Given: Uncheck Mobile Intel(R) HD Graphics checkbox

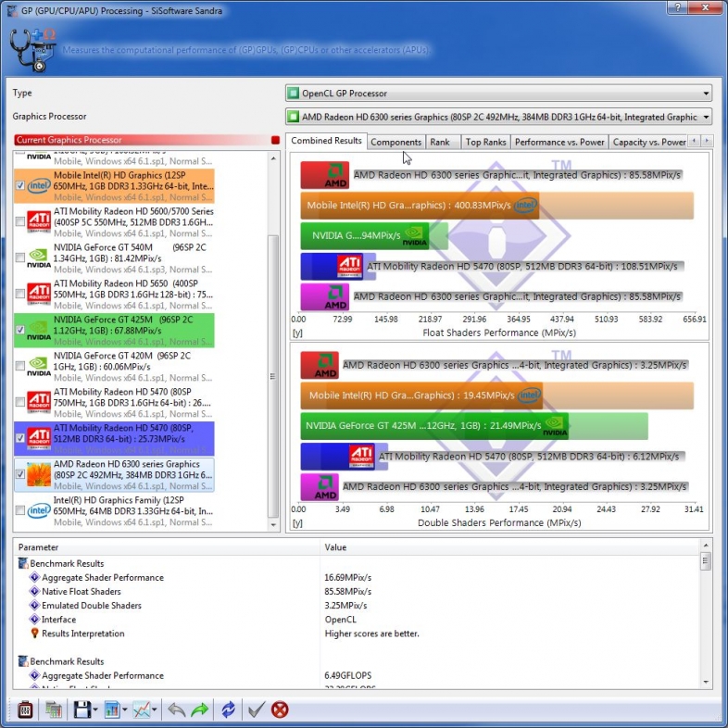Looking at the screenshot, I should pyautogui.click(x=20, y=186).
